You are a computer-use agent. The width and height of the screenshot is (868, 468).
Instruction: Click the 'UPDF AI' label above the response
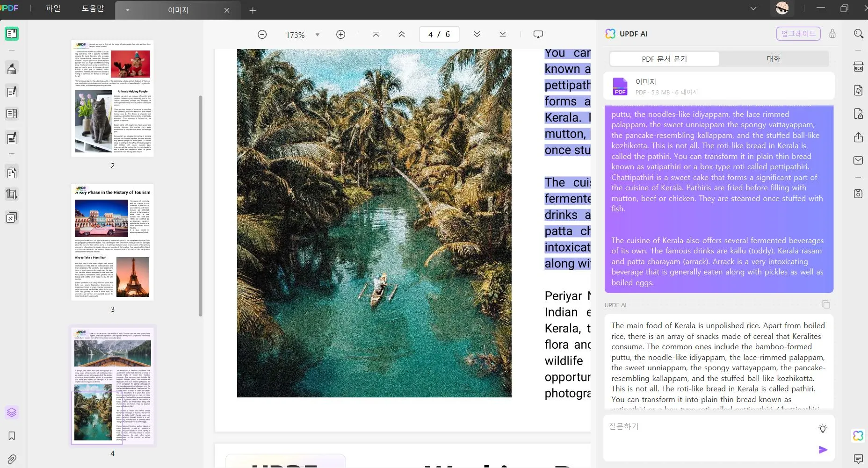pos(615,305)
